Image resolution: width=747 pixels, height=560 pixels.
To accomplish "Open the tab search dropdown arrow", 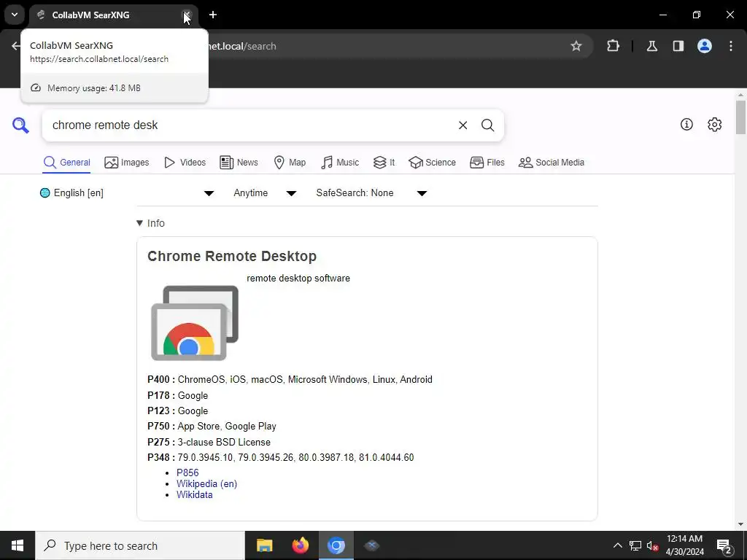I will pyautogui.click(x=15, y=15).
